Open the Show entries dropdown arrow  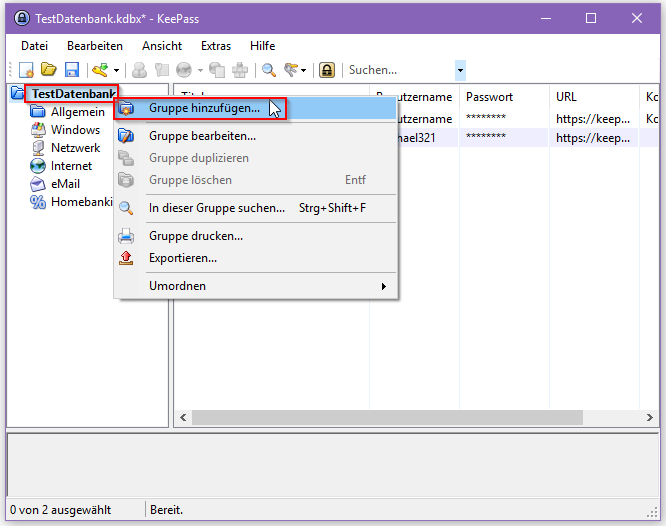tap(303, 71)
